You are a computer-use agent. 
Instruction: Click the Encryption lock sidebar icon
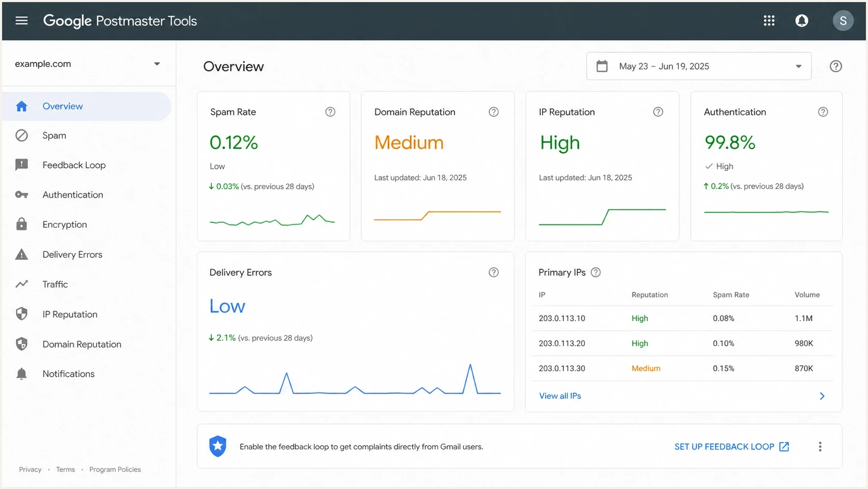coord(21,224)
